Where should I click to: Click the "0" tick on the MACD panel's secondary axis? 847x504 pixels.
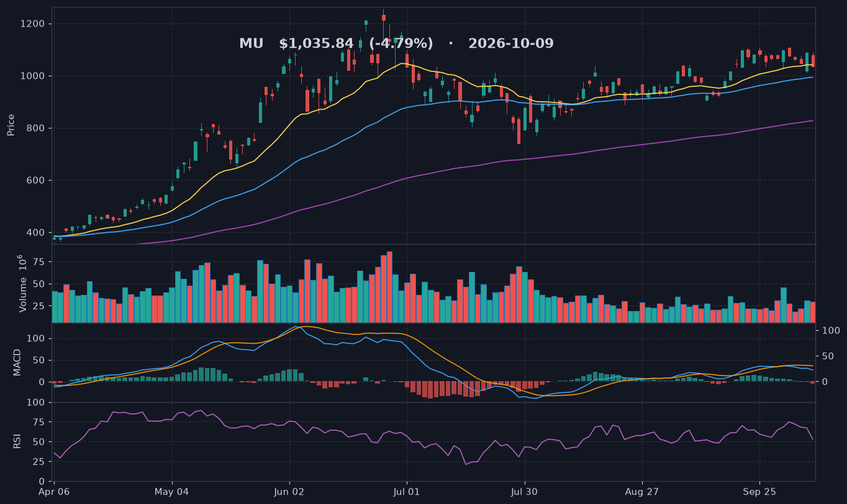825,382
